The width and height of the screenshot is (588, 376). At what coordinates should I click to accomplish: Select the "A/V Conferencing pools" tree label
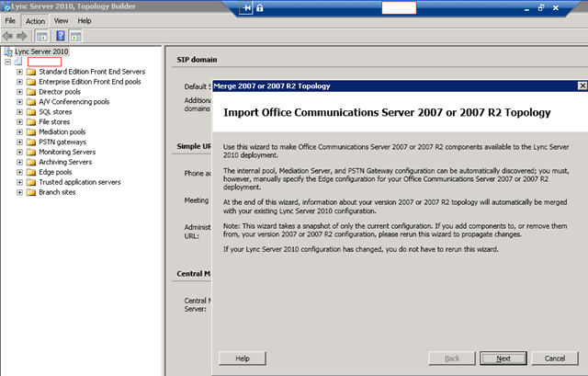click(x=74, y=102)
